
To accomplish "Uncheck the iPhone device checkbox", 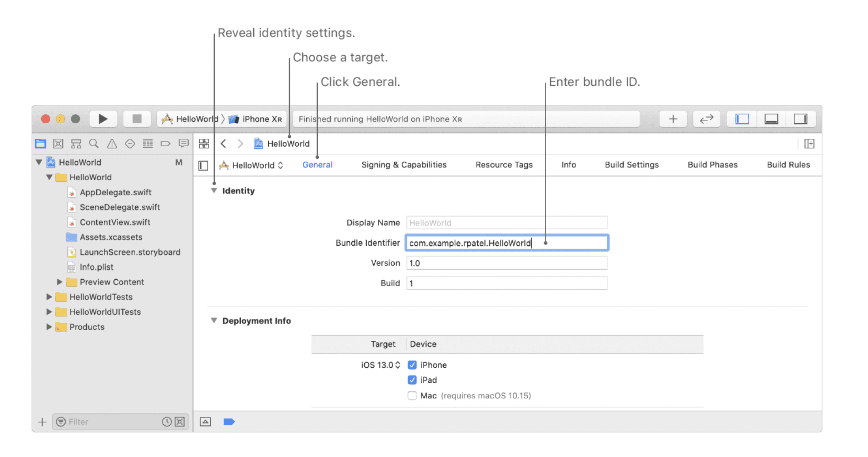I will click(x=412, y=365).
